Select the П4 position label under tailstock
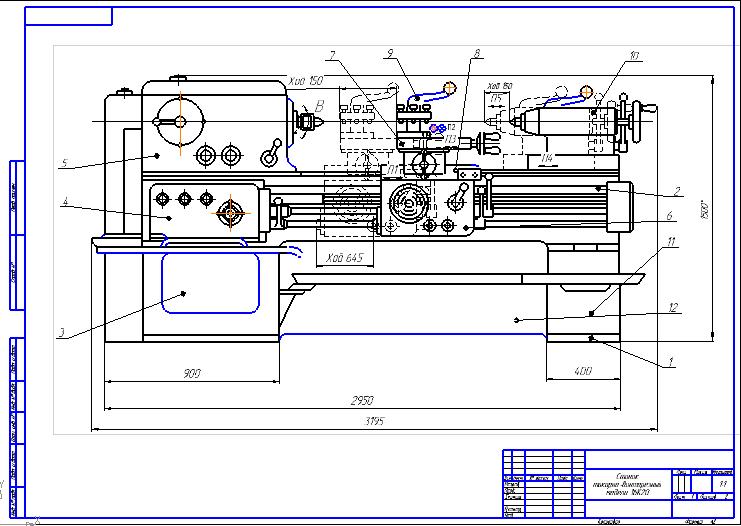Image resolution: width=741 pixels, height=526 pixels. (546, 158)
